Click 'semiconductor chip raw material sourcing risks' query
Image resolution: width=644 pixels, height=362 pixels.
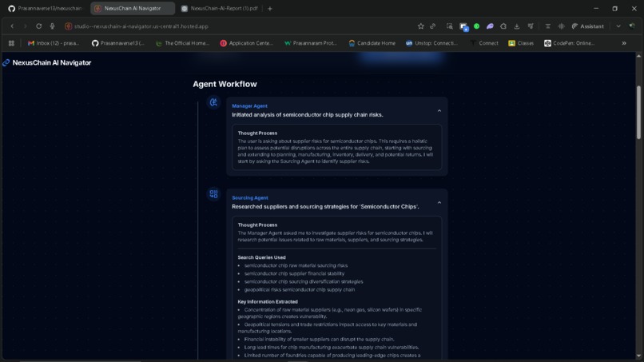296,265
